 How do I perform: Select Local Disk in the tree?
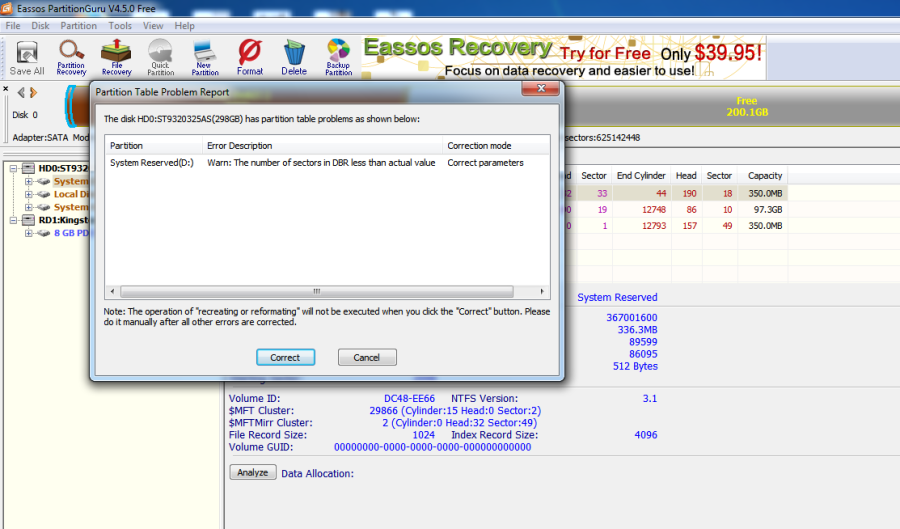71,194
